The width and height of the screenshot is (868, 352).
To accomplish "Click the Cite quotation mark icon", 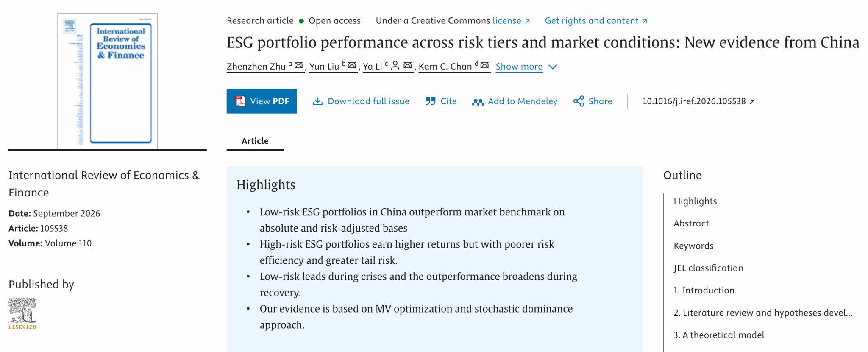I will [430, 101].
